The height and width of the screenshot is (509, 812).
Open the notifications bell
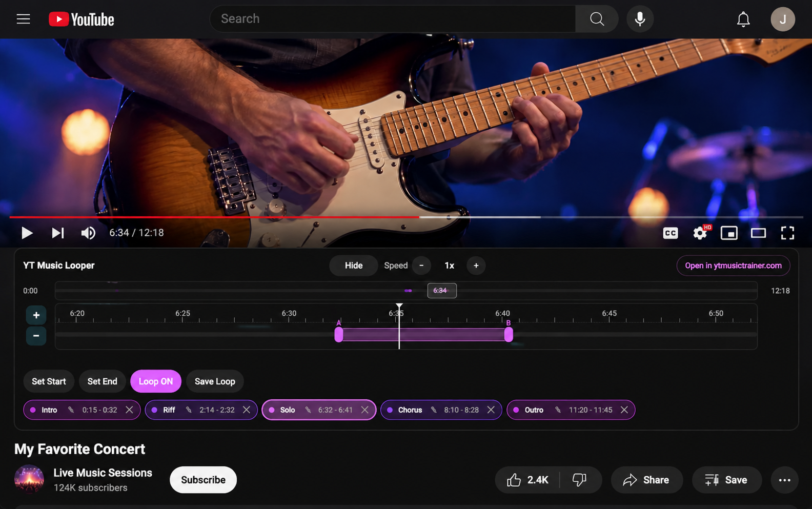[x=743, y=19]
